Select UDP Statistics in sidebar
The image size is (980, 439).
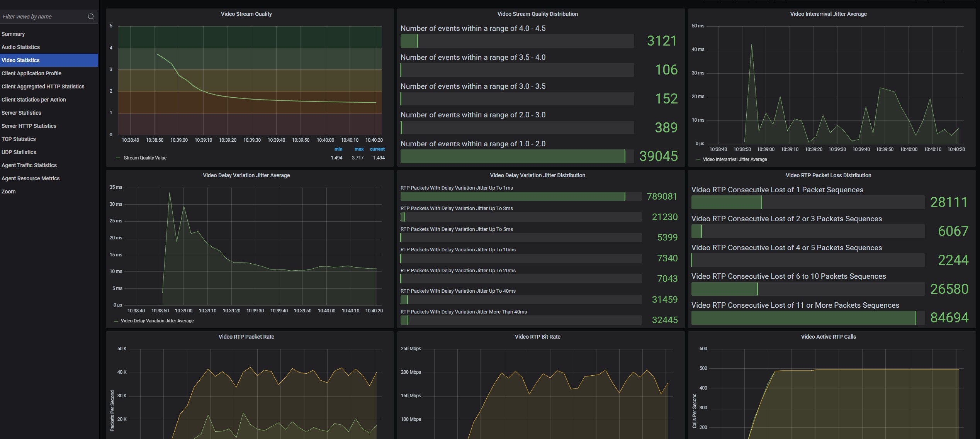point(19,152)
